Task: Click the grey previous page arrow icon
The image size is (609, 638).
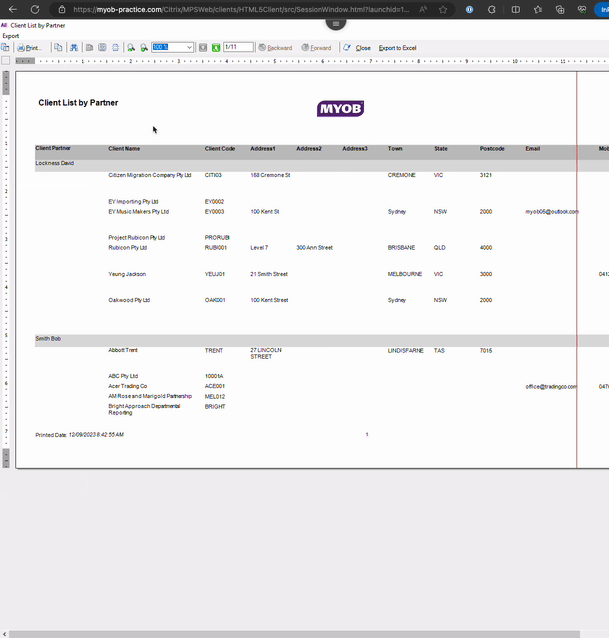Action: click(203, 47)
